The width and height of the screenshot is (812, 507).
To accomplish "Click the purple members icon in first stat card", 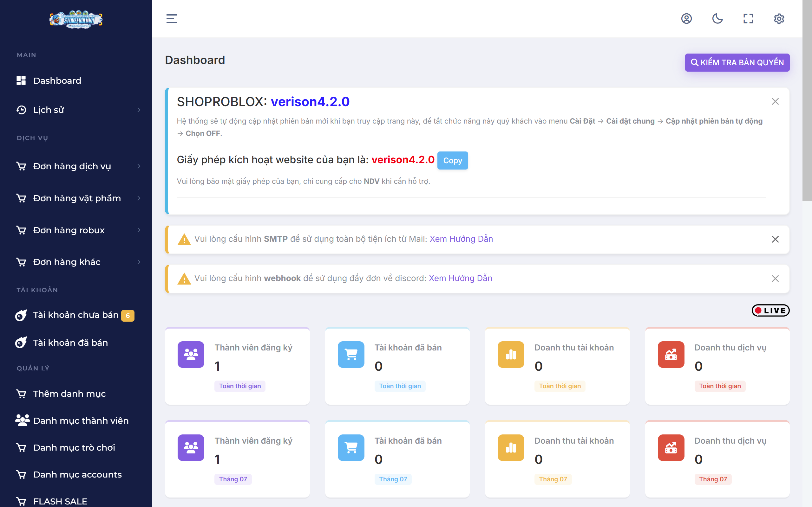I will [191, 355].
